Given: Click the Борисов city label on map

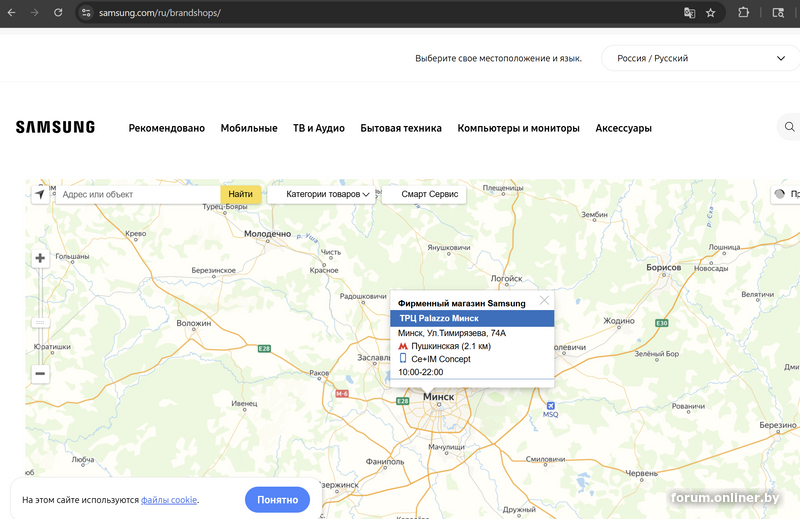Looking at the screenshot, I should click(x=663, y=267).
